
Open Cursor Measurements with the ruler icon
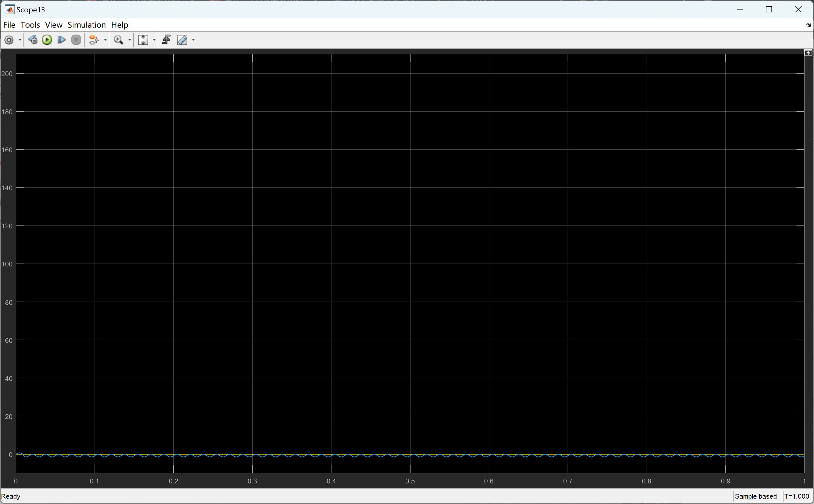[x=182, y=40]
